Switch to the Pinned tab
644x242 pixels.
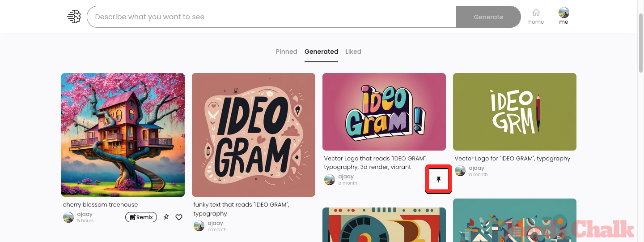[287, 52]
